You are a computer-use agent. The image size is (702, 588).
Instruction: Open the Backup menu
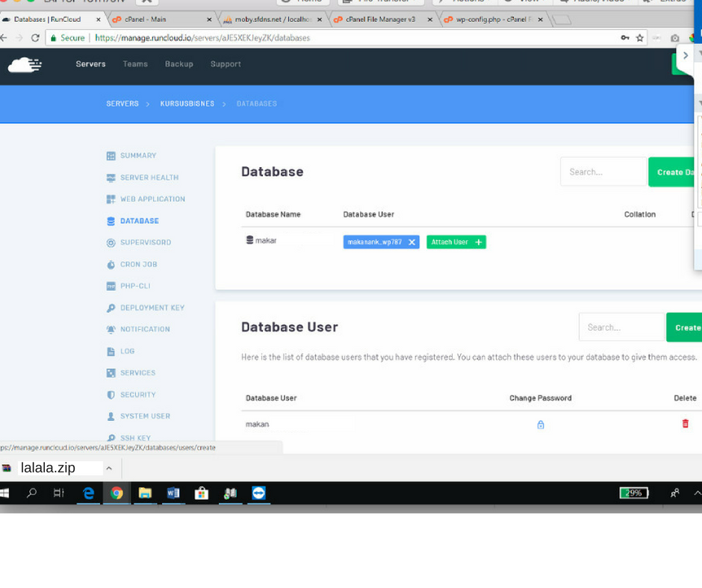178,64
